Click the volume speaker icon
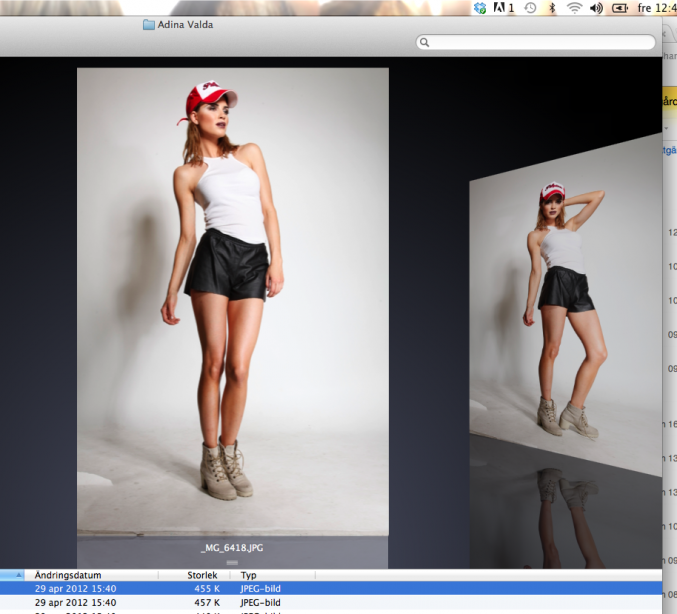Image resolution: width=677 pixels, height=614 pixels. [x=596, y=8]
